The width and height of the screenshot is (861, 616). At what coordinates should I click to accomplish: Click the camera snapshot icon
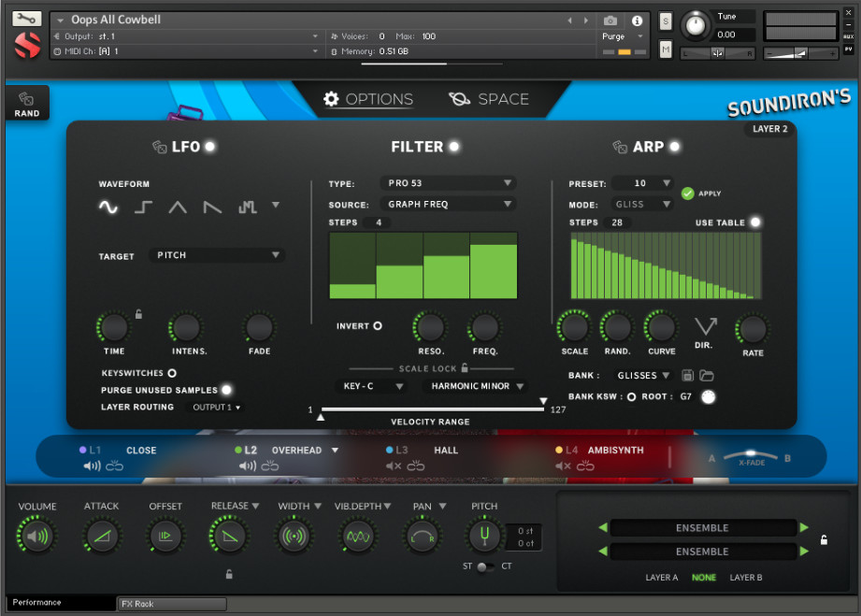click(610, 21)
